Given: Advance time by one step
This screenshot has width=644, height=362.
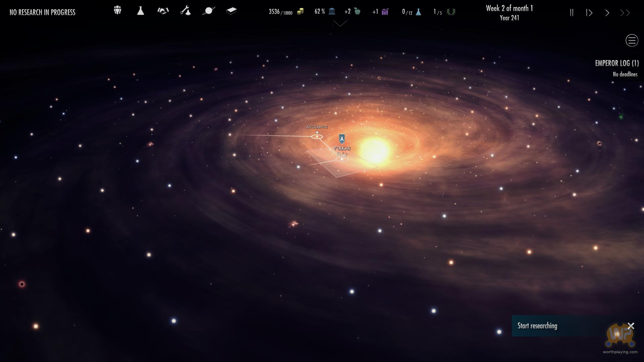Looking at the screenshot, I should click(x=589, y=13).
